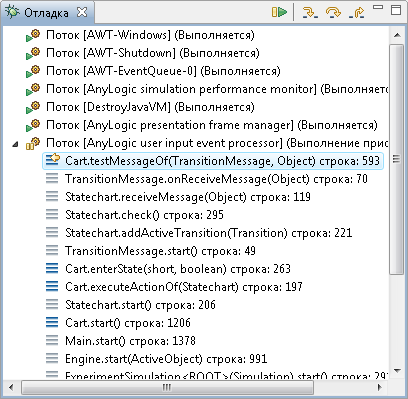Click the Resume execution toolbar icon
Image resolution: width=408 pixels, height=399 pixels.
point(279,12)
